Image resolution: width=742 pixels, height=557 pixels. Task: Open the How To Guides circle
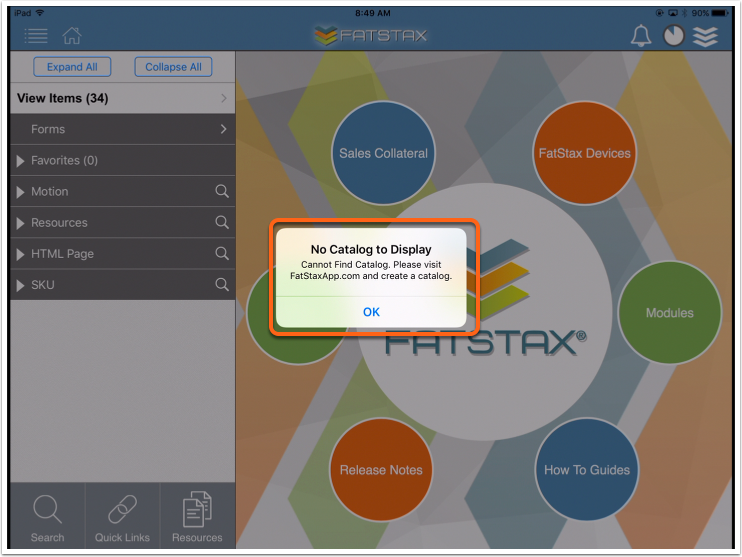click(x=587, y=469)
